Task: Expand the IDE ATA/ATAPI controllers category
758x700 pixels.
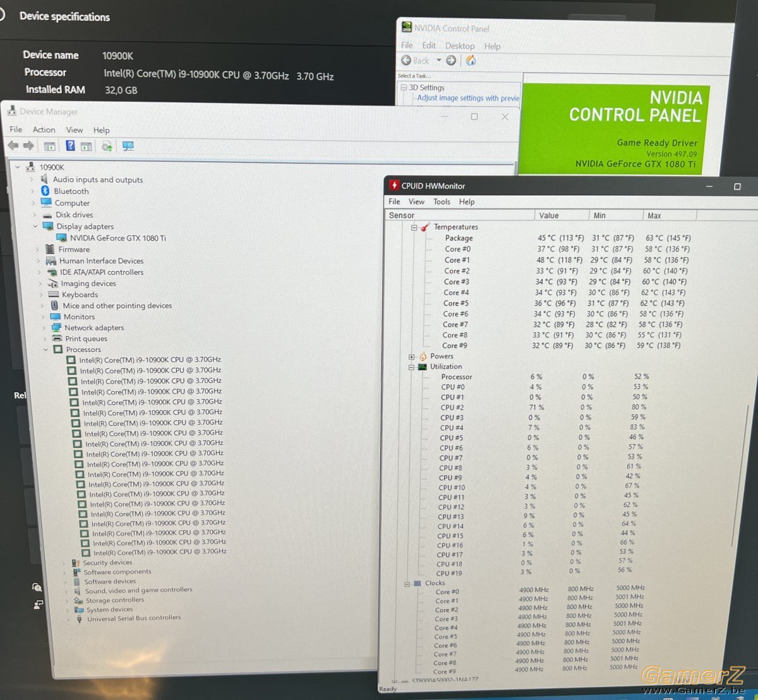Action: click(39, 272)
